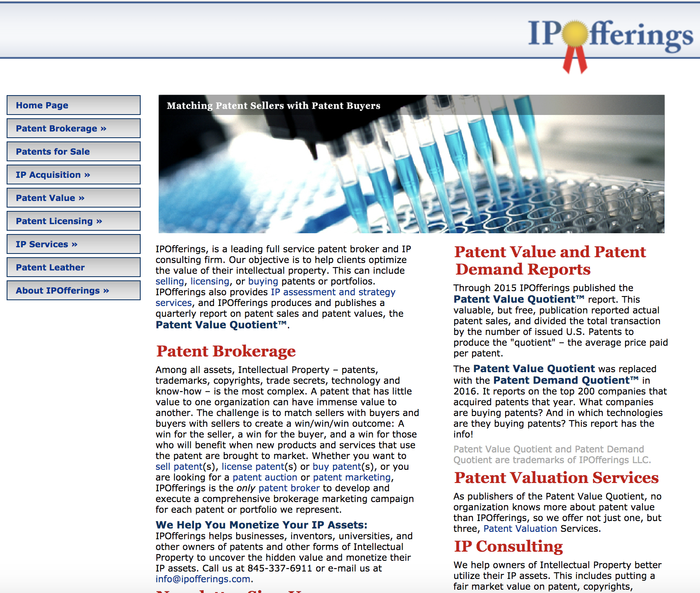700x593 pixels.
Task: Open the Patent Licensing menu
Action: [73, 221]
